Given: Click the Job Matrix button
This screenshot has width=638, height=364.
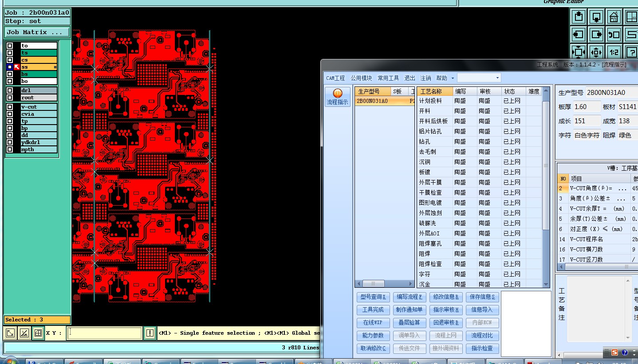Looking at the screenshot, I should coord(37,32).
